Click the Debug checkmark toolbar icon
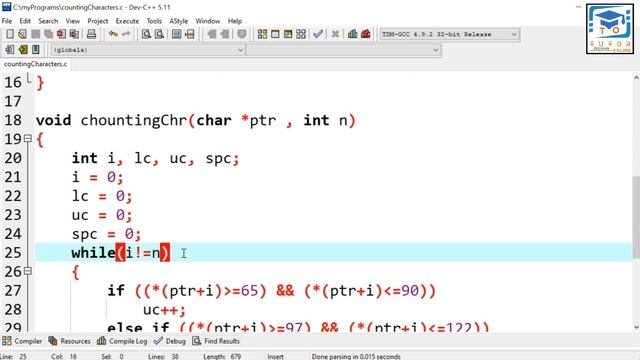 click(x=318, y=34)
